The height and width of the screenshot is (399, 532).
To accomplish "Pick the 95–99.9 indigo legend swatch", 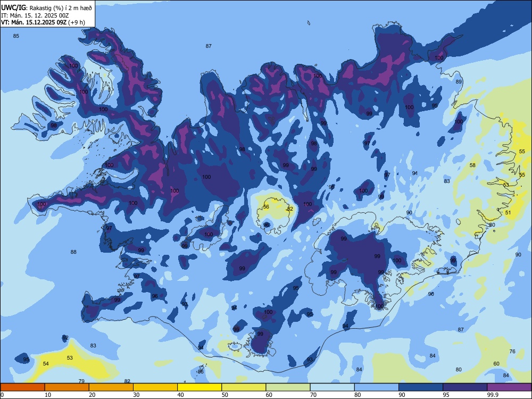I will pyautogui.click(x=465, y=387).
